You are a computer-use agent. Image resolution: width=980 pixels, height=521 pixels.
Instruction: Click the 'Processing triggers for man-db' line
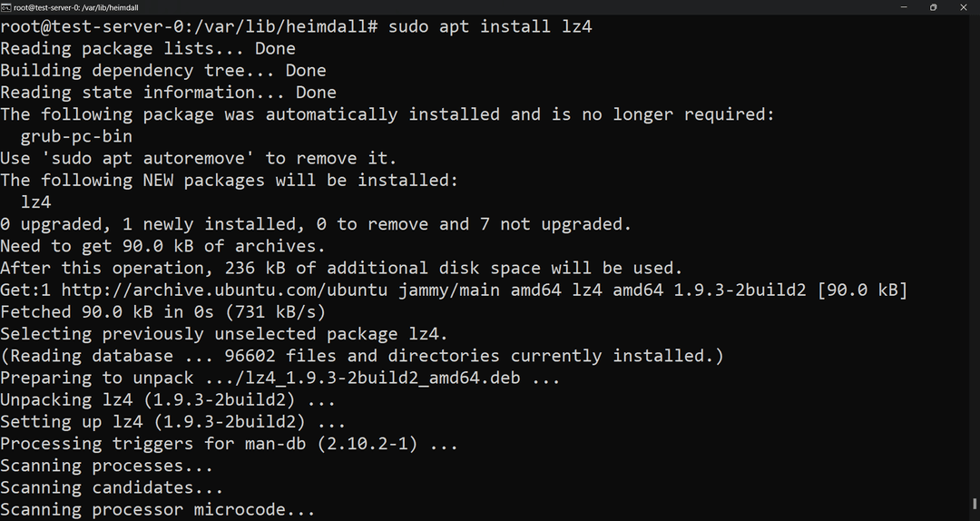[229, 444]
